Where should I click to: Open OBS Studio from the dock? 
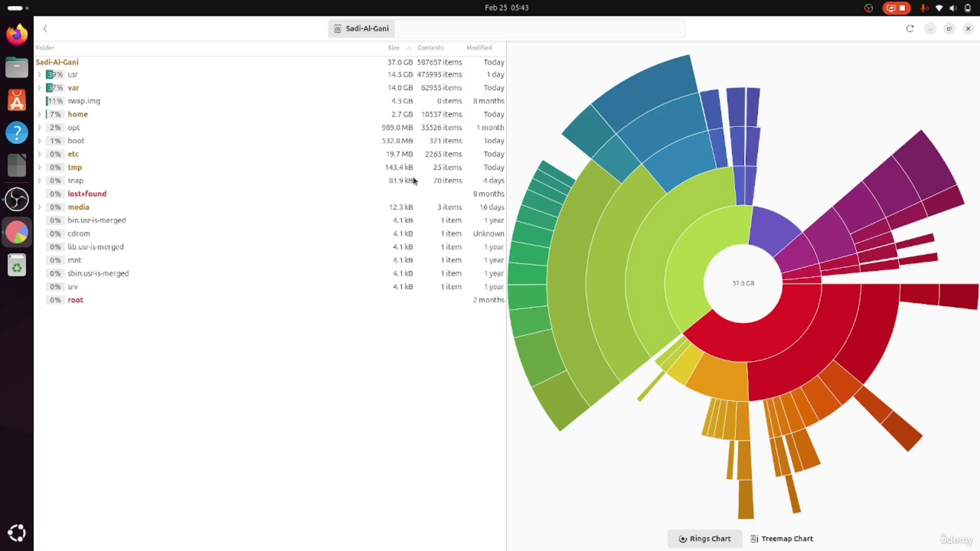click(x=17, y=199)
